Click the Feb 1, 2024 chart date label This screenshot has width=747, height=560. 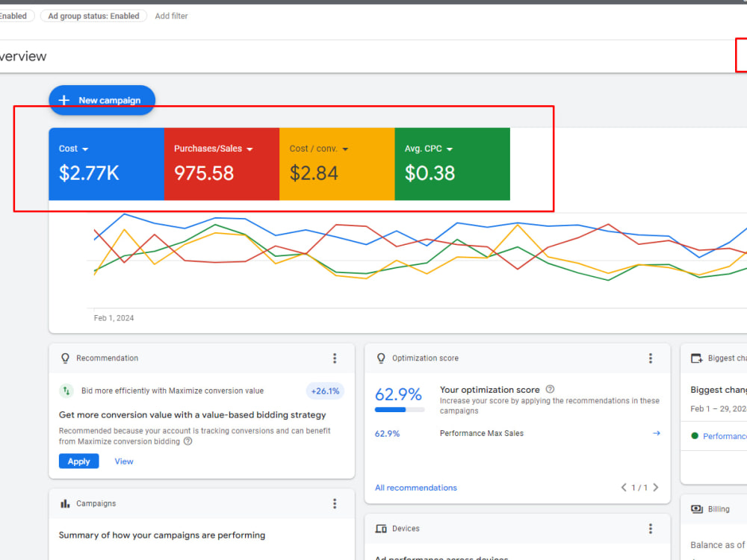coord(114,317)
